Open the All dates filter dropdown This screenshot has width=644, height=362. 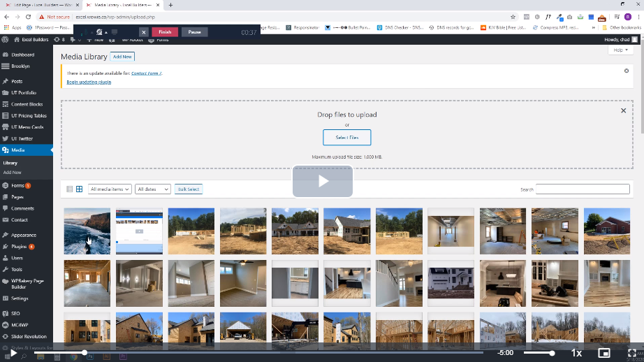[153, 189]
